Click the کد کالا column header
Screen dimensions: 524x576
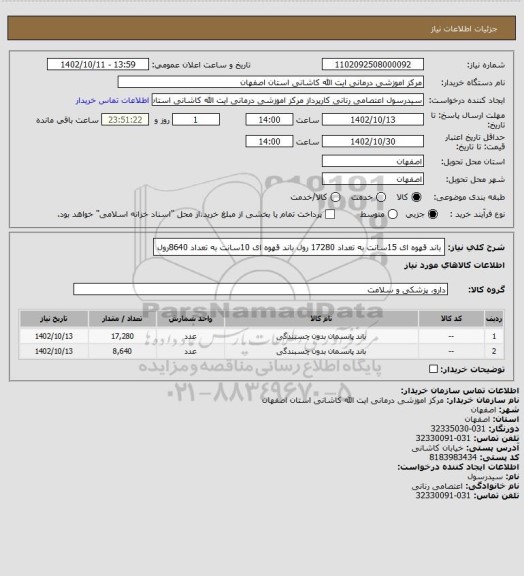pos(451,318)
